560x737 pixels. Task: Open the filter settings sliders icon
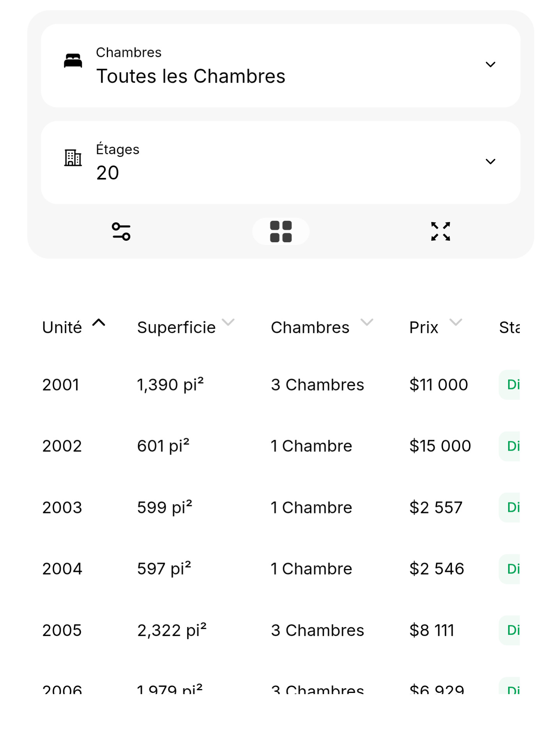click(x=121, y=231)
